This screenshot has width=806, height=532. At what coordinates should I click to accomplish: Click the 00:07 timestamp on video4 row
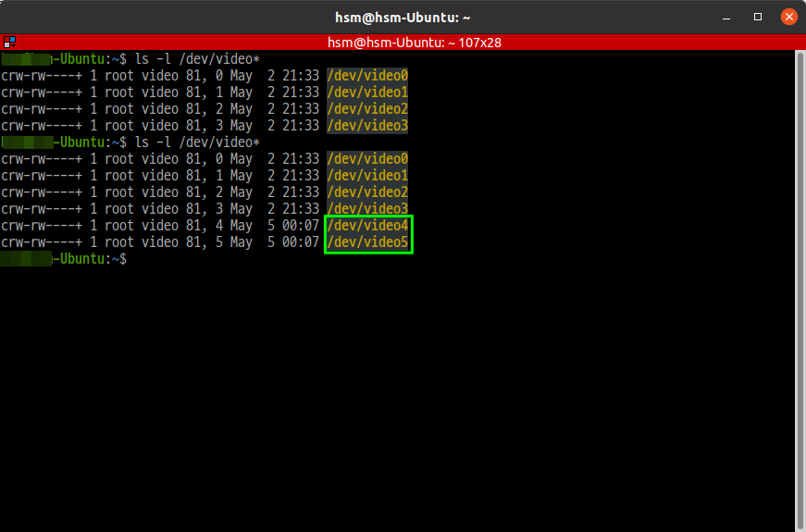[301, 225]
